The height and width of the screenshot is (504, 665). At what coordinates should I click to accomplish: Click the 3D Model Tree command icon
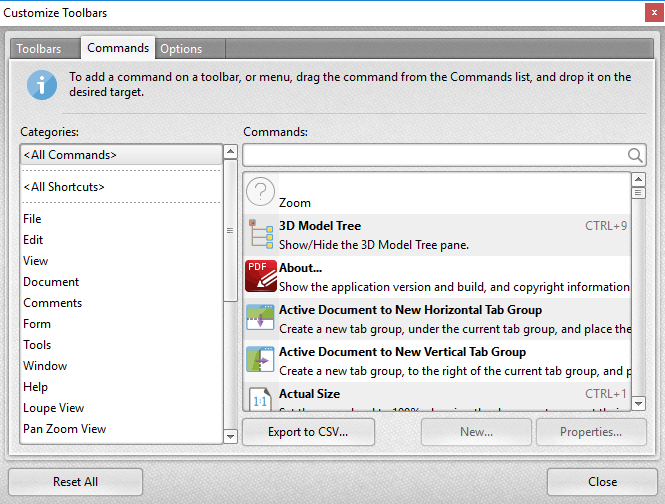[x=260, y=234]
